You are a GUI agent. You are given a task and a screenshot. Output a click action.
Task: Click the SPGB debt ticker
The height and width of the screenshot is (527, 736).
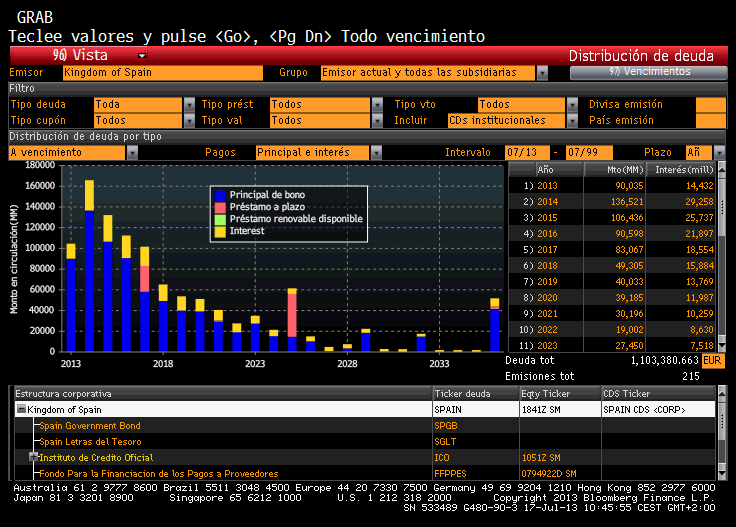445,426
